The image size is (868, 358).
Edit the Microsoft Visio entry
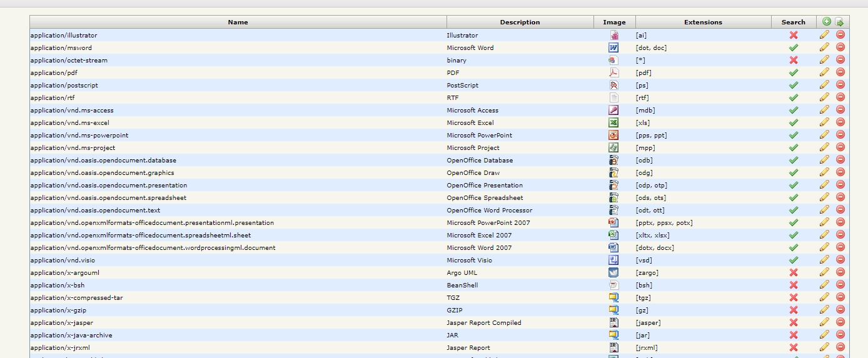[x=824, y=260]
